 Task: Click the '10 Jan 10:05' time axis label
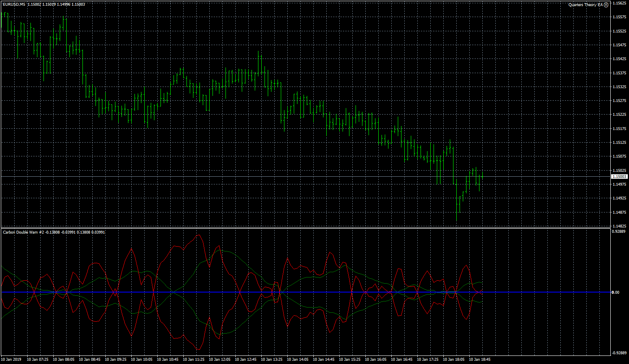[x=142, y=359]
